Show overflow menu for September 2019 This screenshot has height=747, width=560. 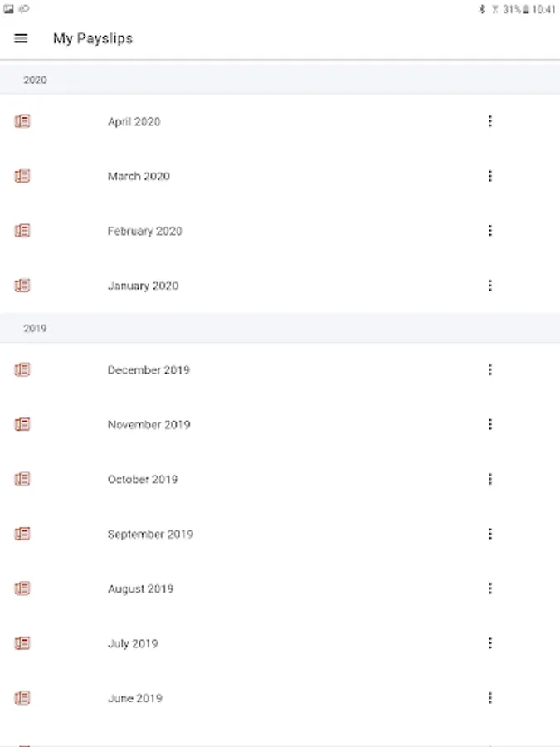[489, 534]
